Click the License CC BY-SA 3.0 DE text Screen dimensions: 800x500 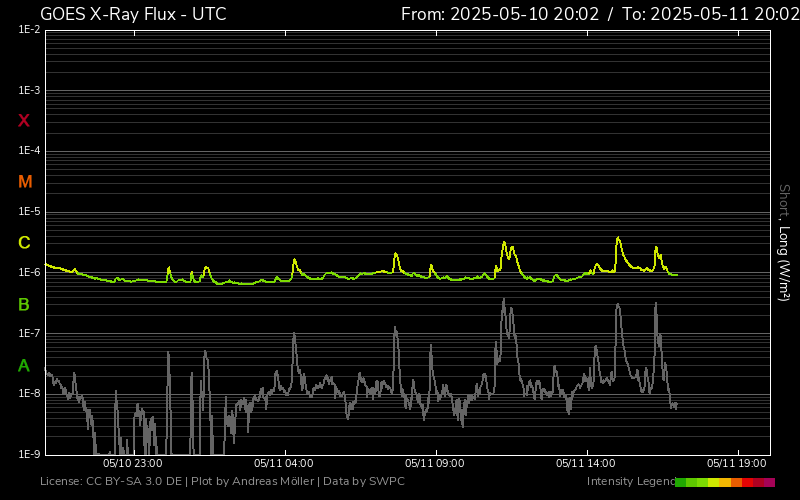point(111,482)
